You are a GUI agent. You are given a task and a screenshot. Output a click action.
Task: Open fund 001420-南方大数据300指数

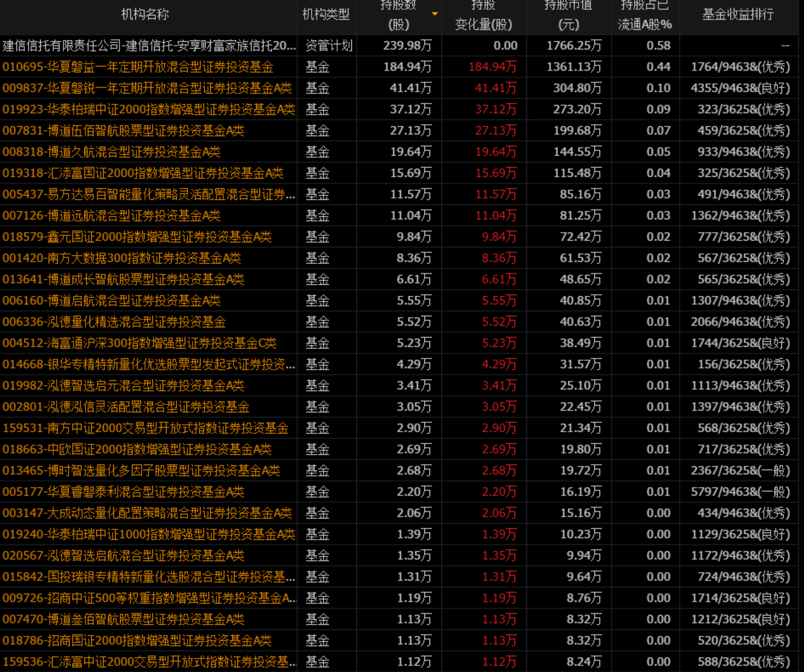coord(122,258)
